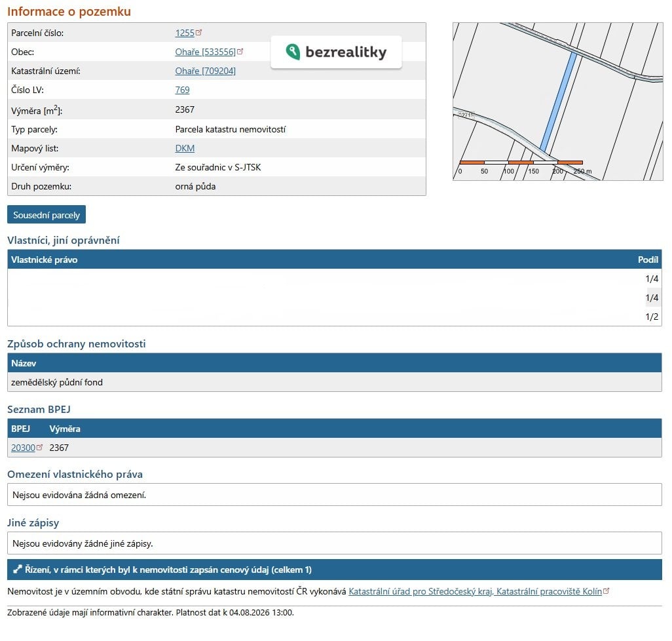Click external icon after Kolín link

tap(606, 591)
